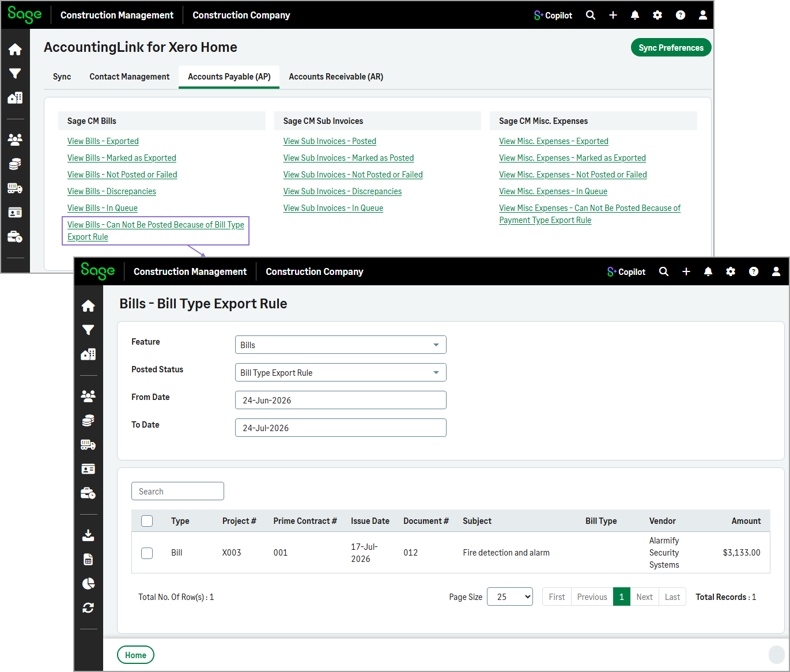Click the buildings icon in the front window sidebar
Screen dimensions: 790x672
point(88,354)
